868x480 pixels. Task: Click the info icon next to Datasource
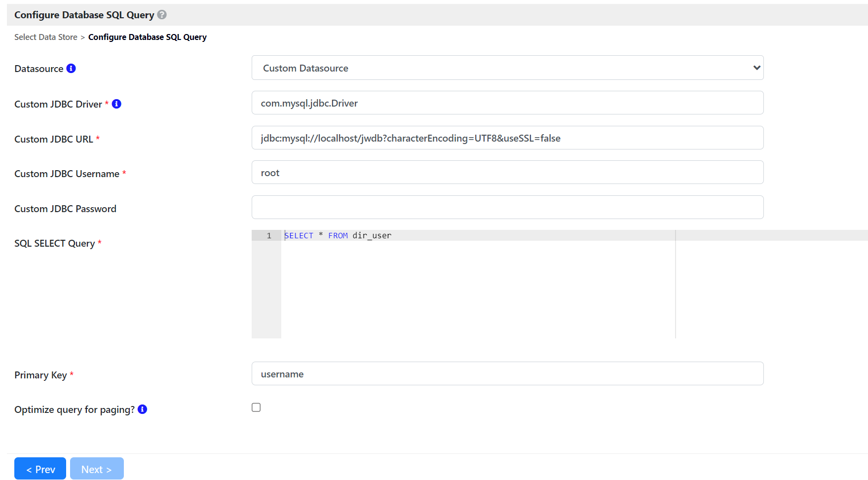71,69
